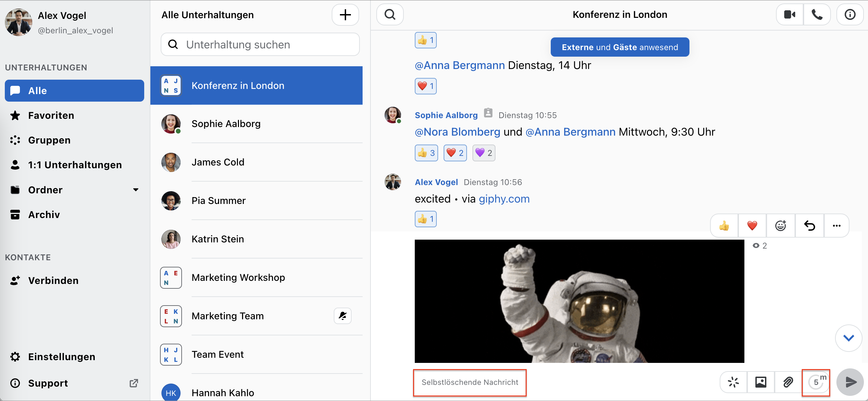Click Sophie Aalborg avatar in chat
The height and width of the screenshot is (401, 868).
(x=393, y=115)
